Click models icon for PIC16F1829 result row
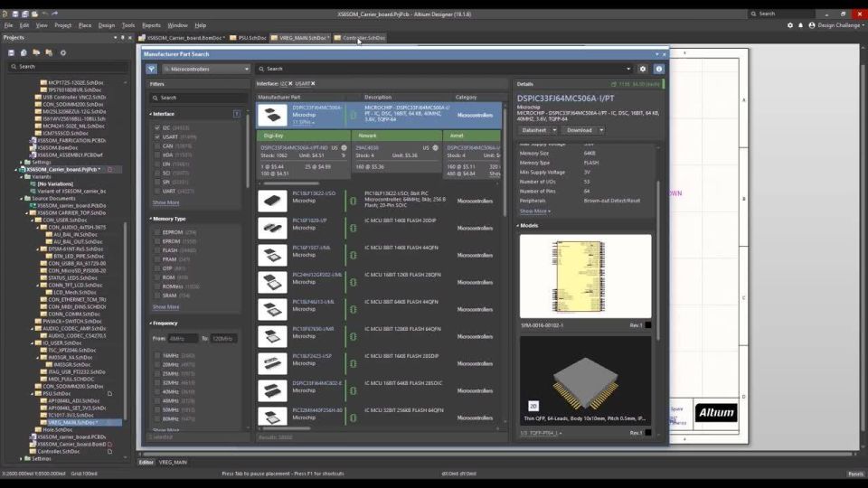 [354, 228]
